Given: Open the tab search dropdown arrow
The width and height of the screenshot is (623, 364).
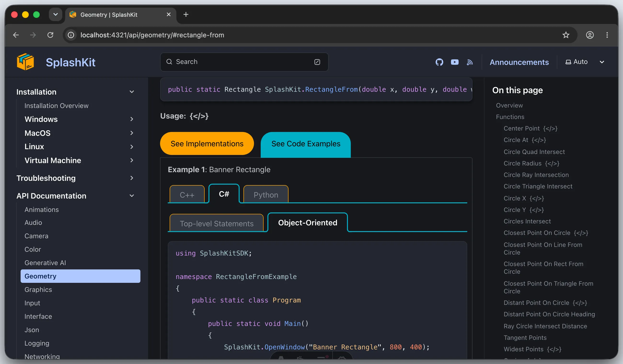Looking at the screenshot, I should tap(55, 15).
